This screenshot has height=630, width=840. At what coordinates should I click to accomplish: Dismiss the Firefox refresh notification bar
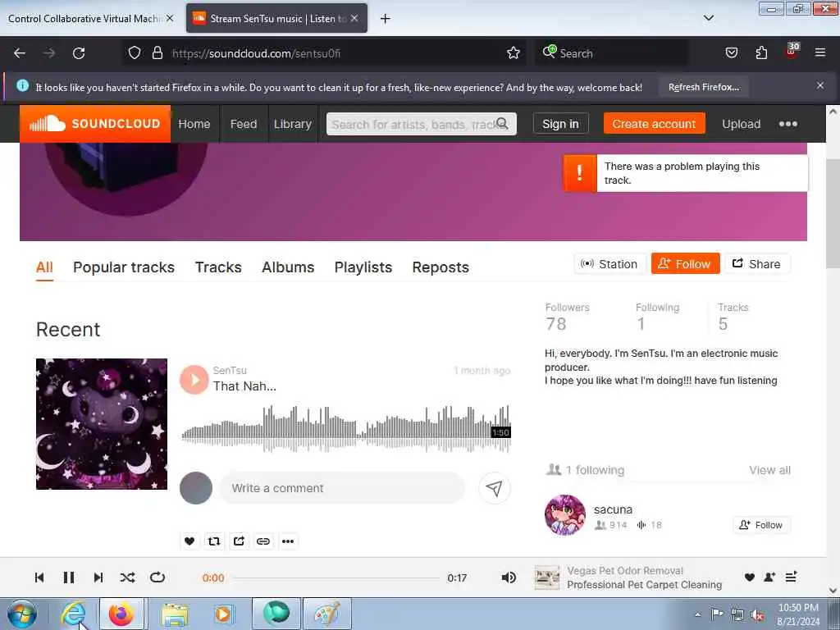click(x=819, y=85)
